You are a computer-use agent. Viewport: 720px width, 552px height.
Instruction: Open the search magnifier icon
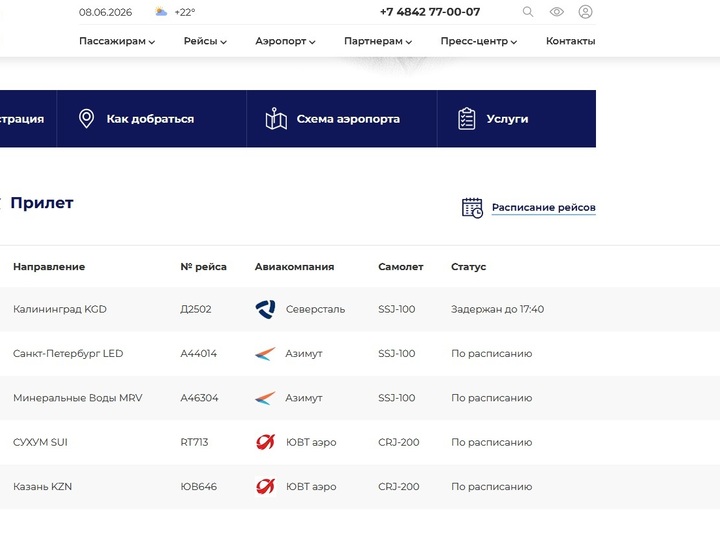[528, 12]
